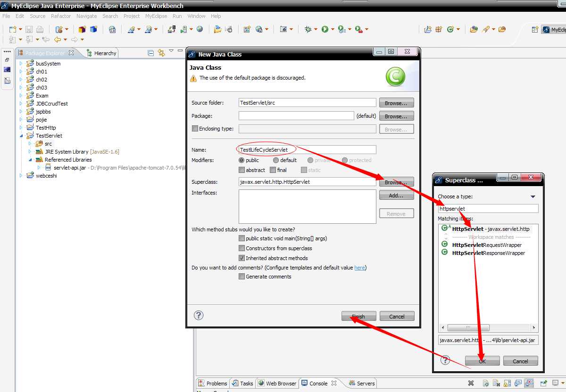Open the Refactor menu
This screenshot has height=392, width=566.
(x=61, y=16)
